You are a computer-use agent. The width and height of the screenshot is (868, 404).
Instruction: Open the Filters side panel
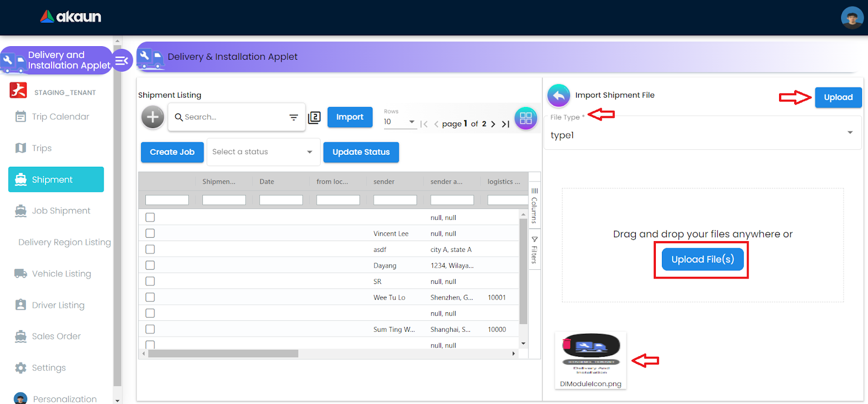click(534, 250)
